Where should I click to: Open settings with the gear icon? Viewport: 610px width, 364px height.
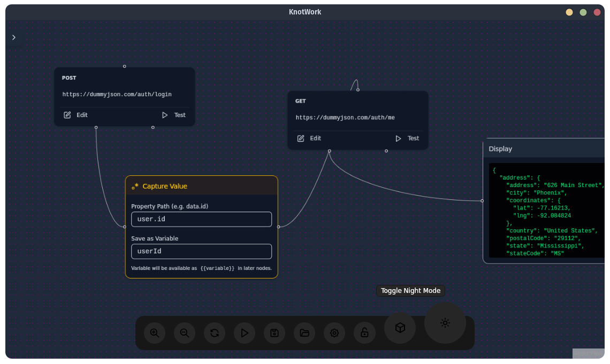(x=334, y=332)
